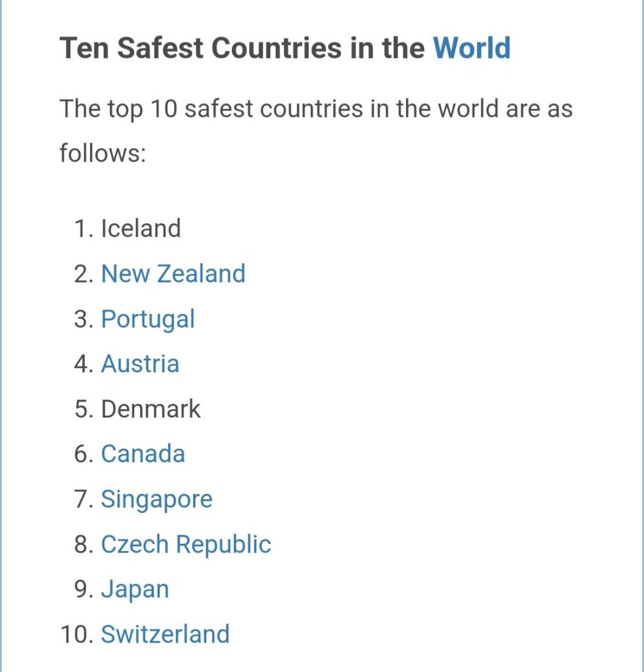Click the Austria country link

[140, 363]
